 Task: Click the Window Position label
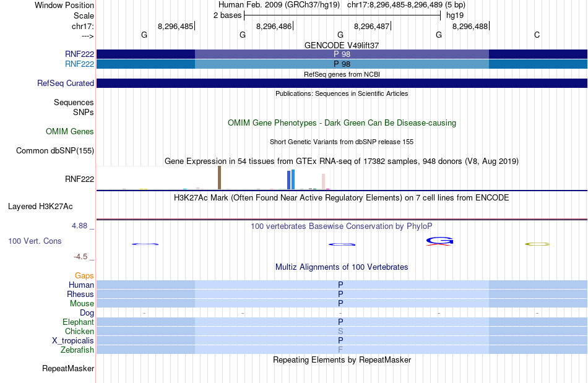64,5
